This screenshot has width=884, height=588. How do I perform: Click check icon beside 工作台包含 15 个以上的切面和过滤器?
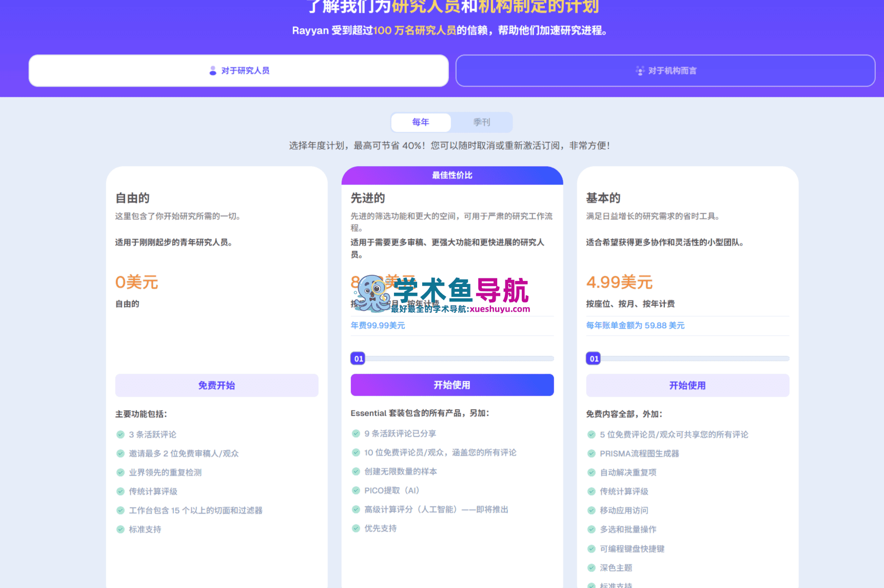coord(121,511)
